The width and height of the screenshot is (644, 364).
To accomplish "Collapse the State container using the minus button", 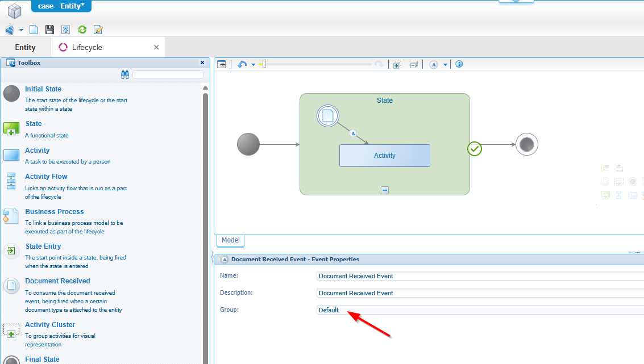I will coord(385,190).
